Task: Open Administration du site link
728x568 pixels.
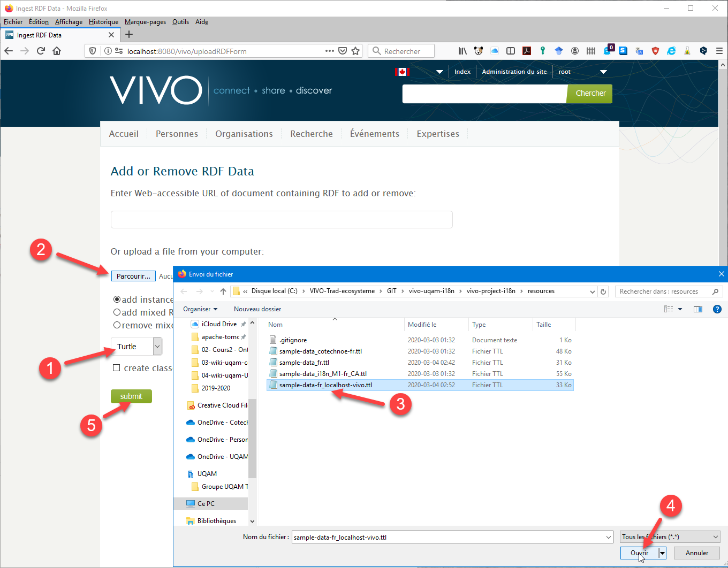Action: pos(514,72)
